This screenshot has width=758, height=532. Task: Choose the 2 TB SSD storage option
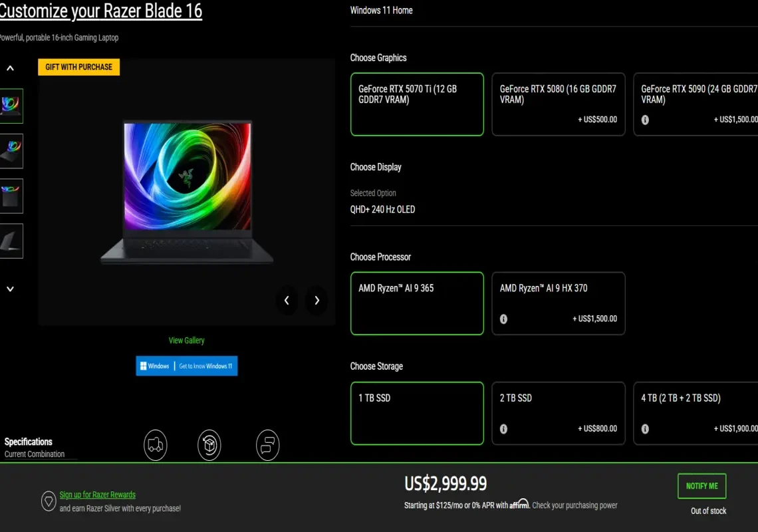[559, 414]
